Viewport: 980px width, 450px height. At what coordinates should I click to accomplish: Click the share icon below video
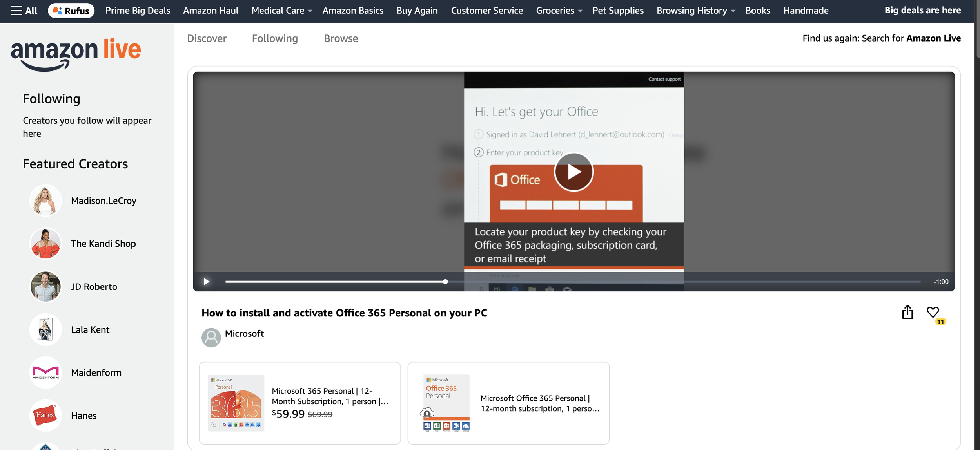click(x=907, y=313)
